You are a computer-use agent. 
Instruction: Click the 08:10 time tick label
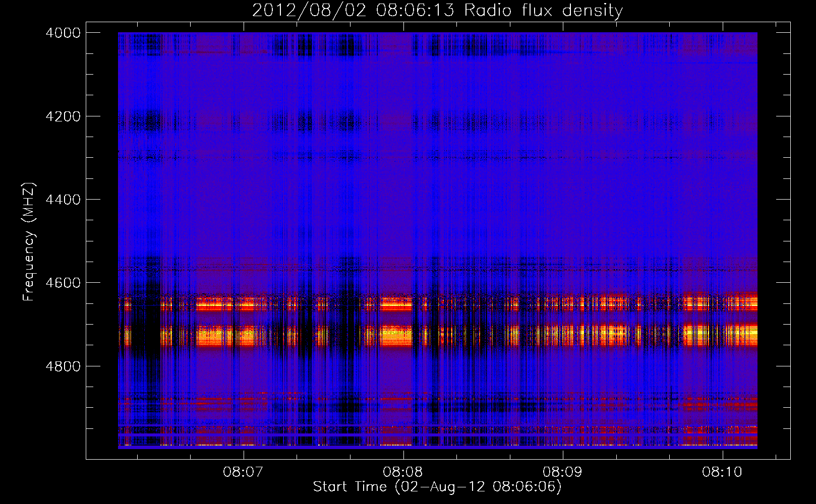pos(722,472)
